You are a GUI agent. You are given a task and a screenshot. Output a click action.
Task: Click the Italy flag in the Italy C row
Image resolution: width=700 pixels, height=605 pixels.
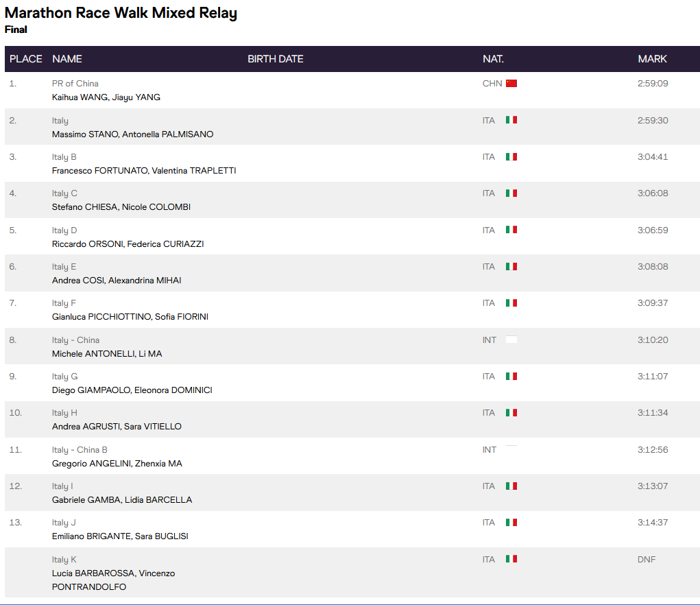click(511, 193)
